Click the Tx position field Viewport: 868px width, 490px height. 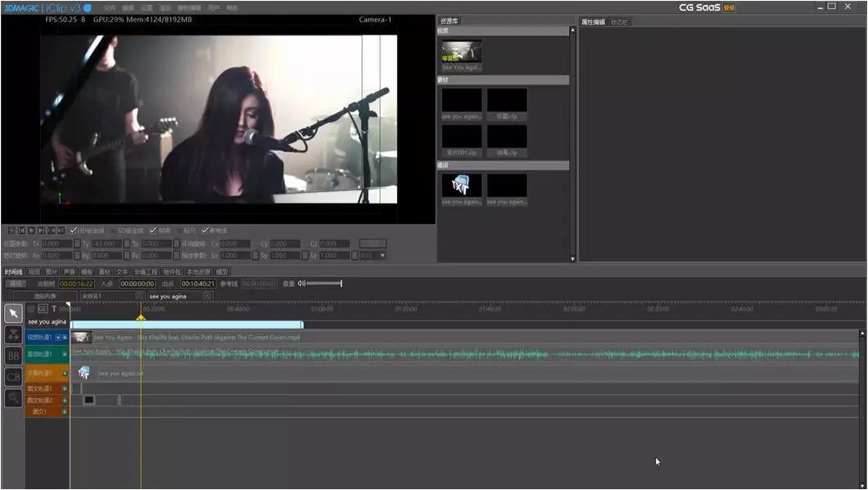tap(57, 243)
